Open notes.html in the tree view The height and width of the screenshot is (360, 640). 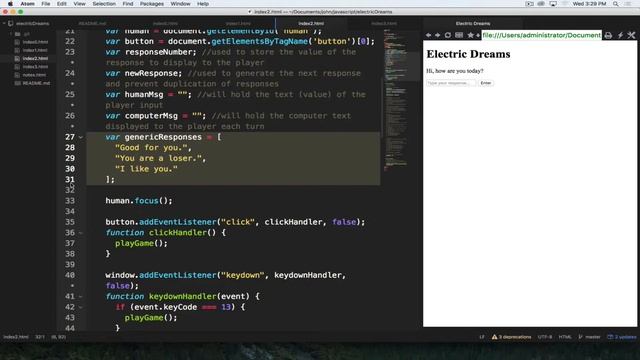(34, 75)
